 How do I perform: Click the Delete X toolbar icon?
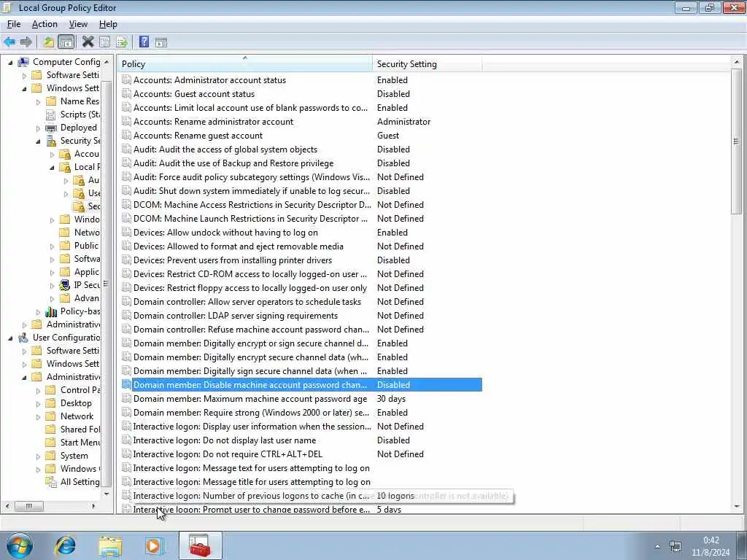tap(88, 42)
